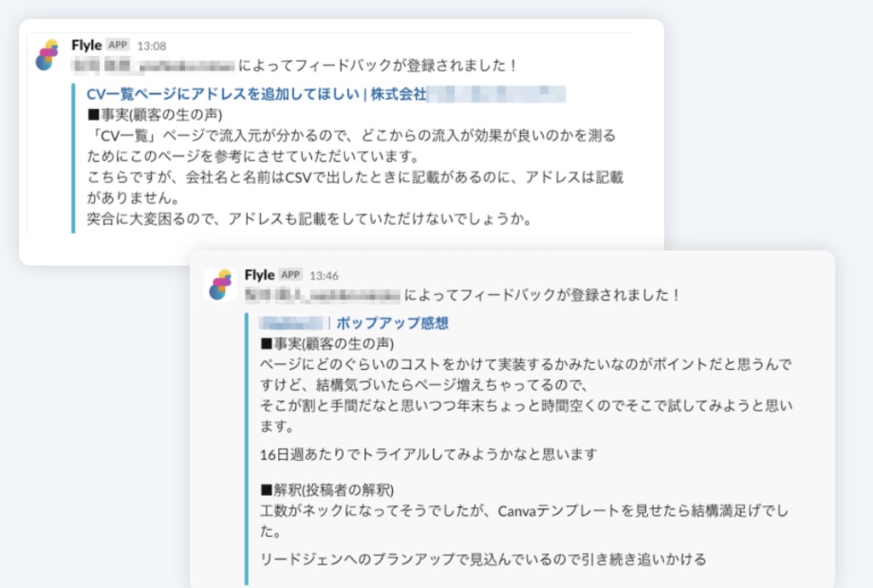Viewport: 873px width, 588px height.
Task: Click the Flyle avatar on the 13:08 message
Action: tap(48, 55)
